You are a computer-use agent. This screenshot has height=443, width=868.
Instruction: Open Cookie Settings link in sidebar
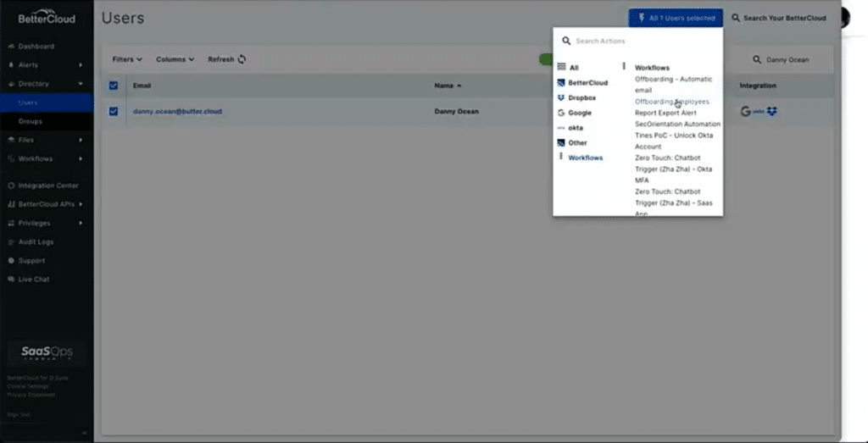28,386
